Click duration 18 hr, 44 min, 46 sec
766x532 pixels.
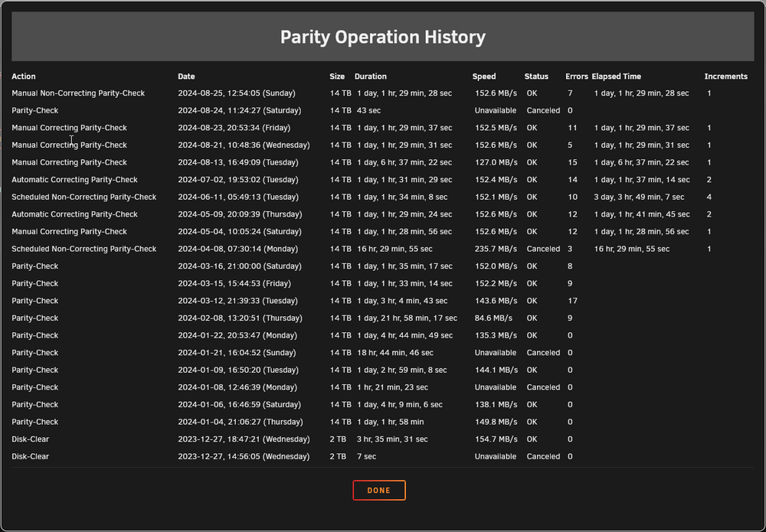[x=395, y=353]
